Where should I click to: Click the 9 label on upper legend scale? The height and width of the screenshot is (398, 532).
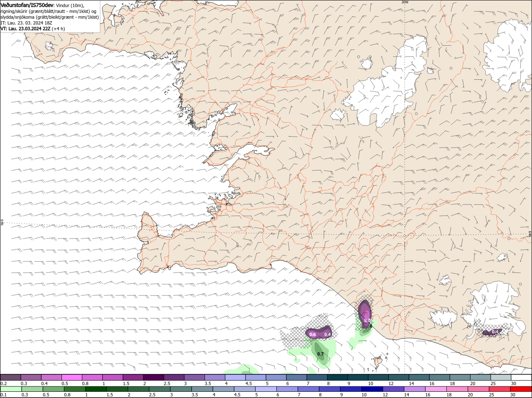(350, 383)
